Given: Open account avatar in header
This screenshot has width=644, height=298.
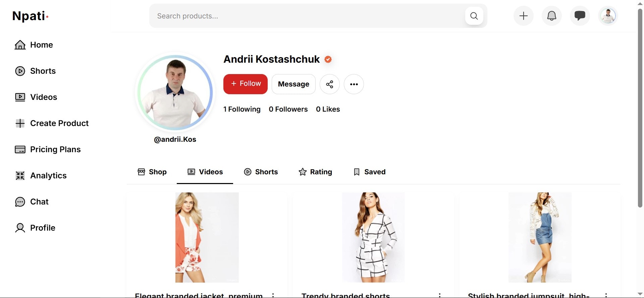Looking at the screenshot, I should [x=608, y=16].
